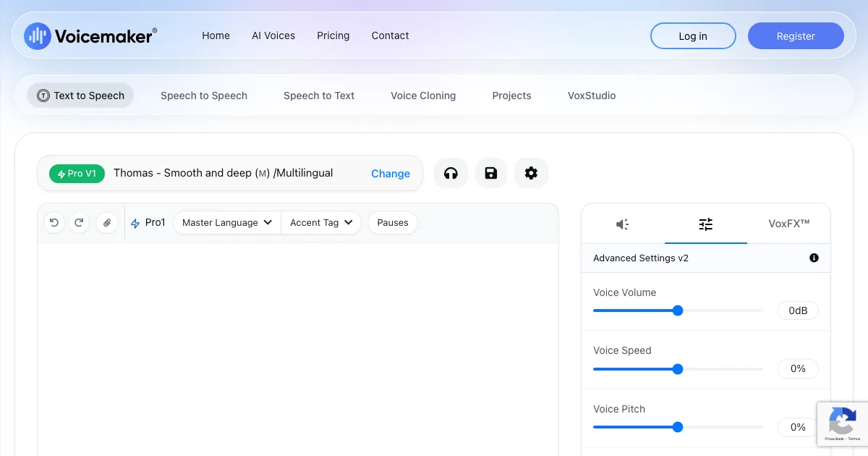Click the Log in button
Viewport: 868px width, 456px height.
[x=692, y=36]
